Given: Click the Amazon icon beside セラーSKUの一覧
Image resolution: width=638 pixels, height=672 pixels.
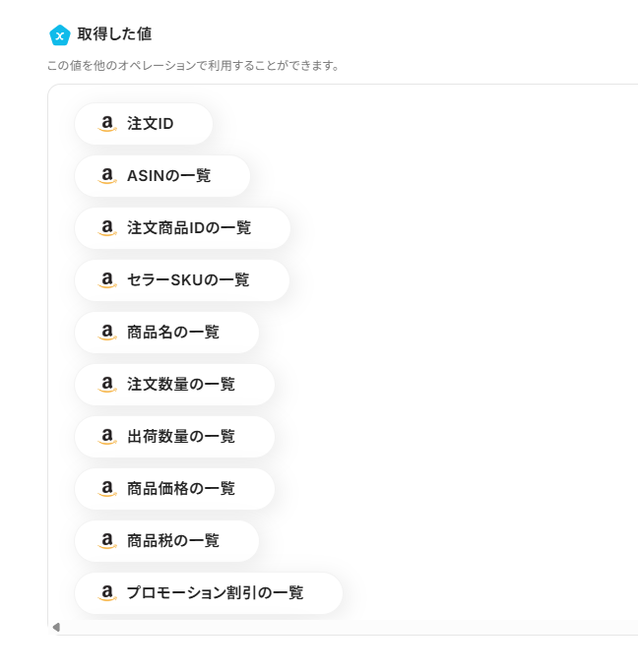Looking at the screenshot, I should coord(107,280).
